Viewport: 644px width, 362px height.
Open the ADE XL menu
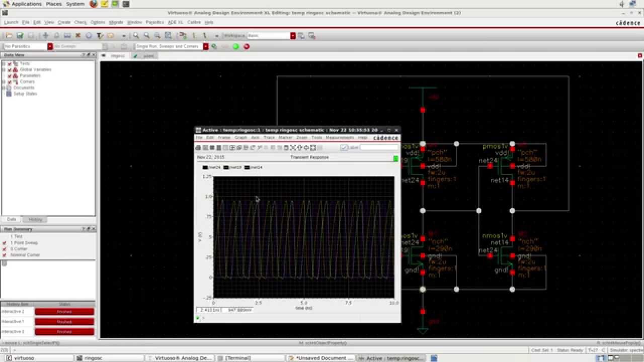coord(176,23)
